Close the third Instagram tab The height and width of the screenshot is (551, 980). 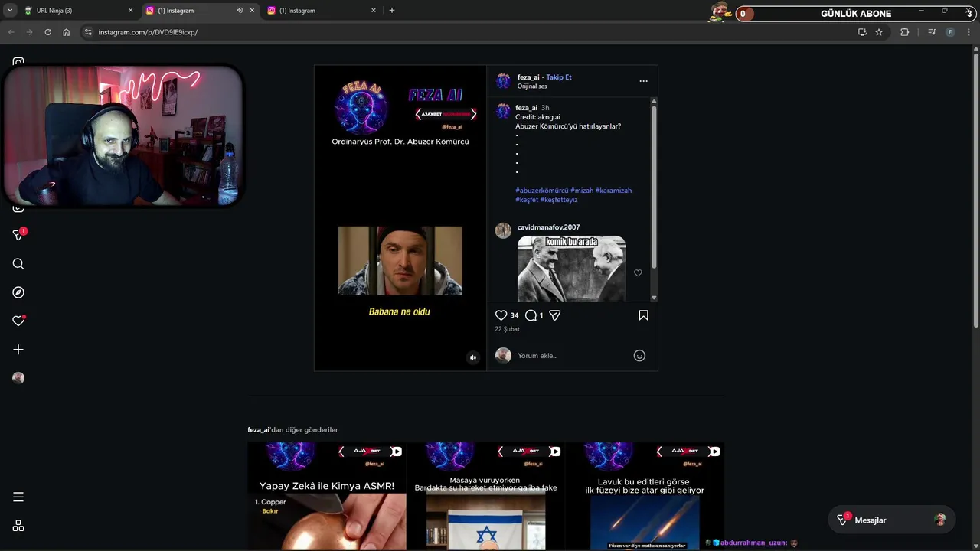click(x=374, y=11)
